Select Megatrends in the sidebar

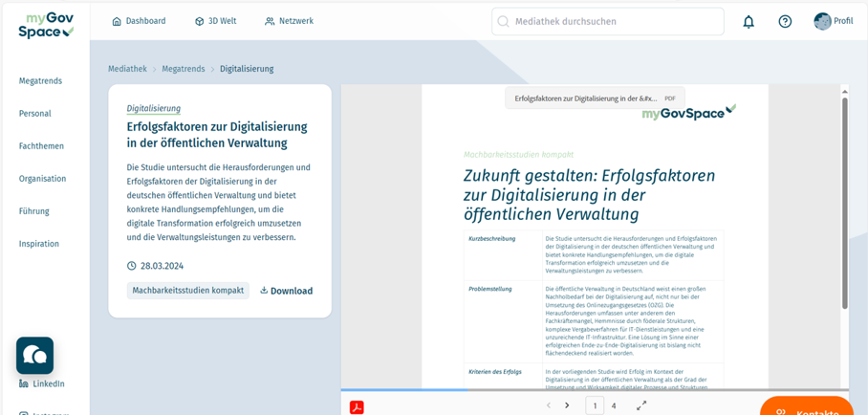point(40,81)
